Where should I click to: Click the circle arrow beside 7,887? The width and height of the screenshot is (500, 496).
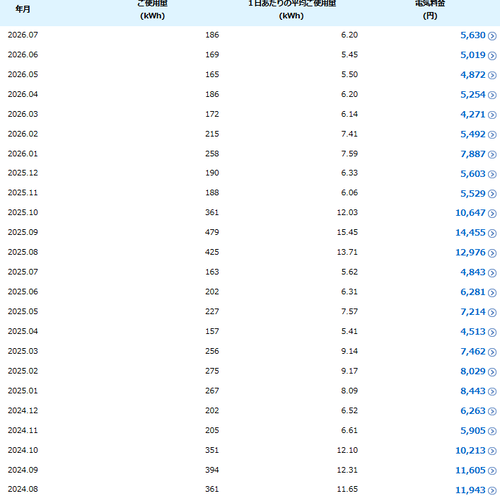(x=492, y=154)
